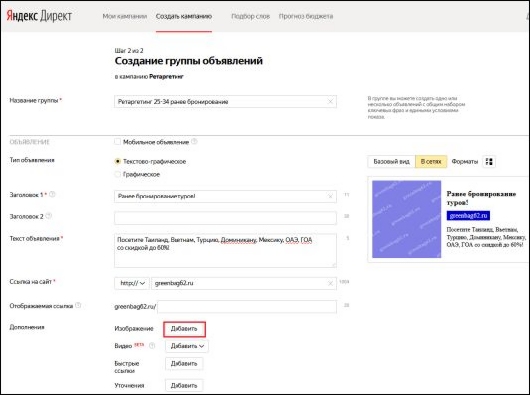Open the Видео Добавить dropdown
Image resolution: width=530 pixels, height=395 pixels.
187,346
